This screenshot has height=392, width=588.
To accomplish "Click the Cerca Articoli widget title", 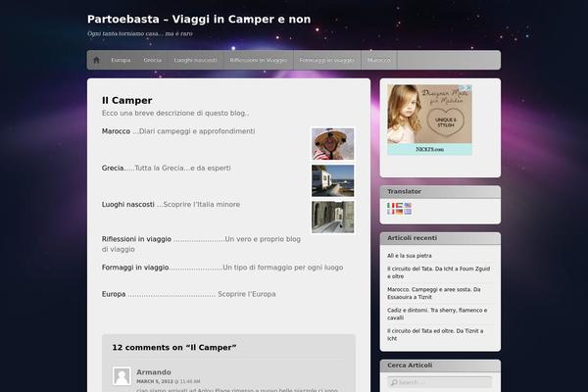I will [410, 366].
